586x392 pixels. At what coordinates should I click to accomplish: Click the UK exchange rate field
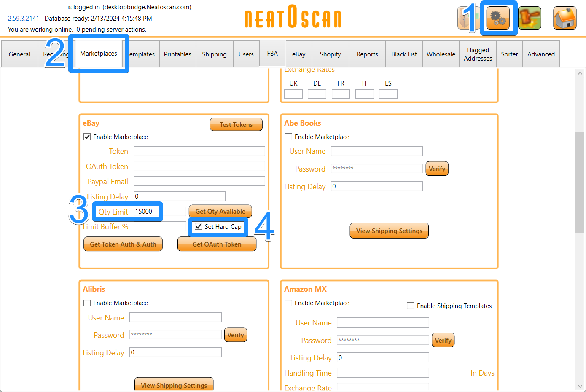pos(293,94)
